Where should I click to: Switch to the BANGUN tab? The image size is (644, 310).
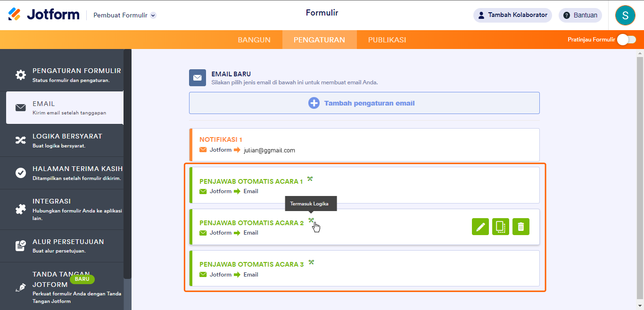click(x=254, y=40)
